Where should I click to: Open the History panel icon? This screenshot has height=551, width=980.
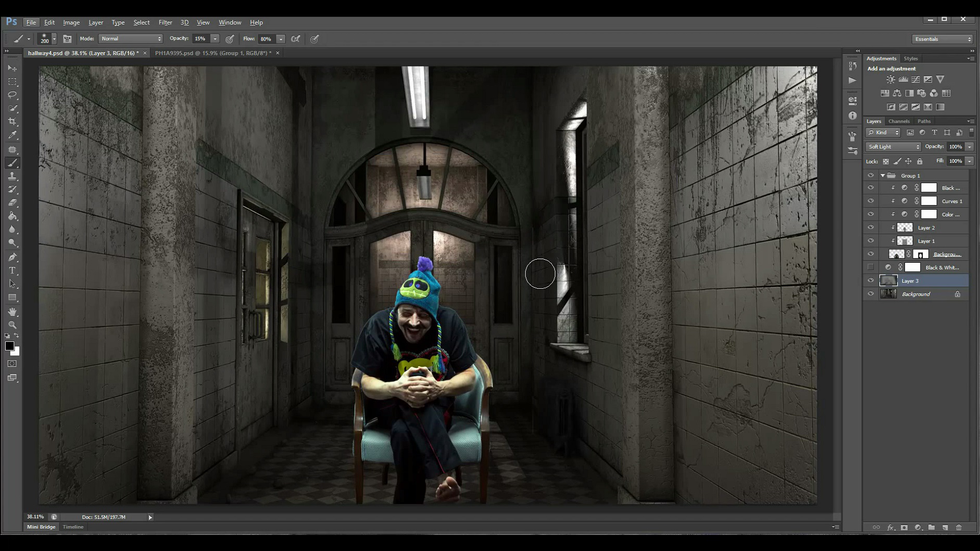click(x=852, y=66)
